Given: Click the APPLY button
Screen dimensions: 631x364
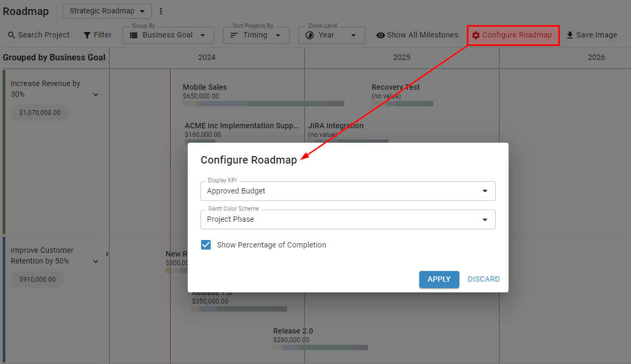Looking at the screenshot, I should [x=439, y=279].
